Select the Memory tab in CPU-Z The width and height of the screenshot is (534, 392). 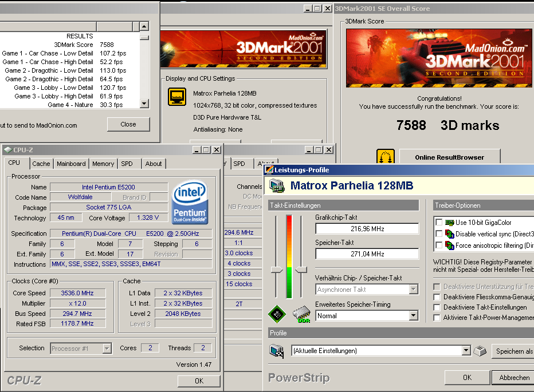pyautogui.click(x=103, y=164)
